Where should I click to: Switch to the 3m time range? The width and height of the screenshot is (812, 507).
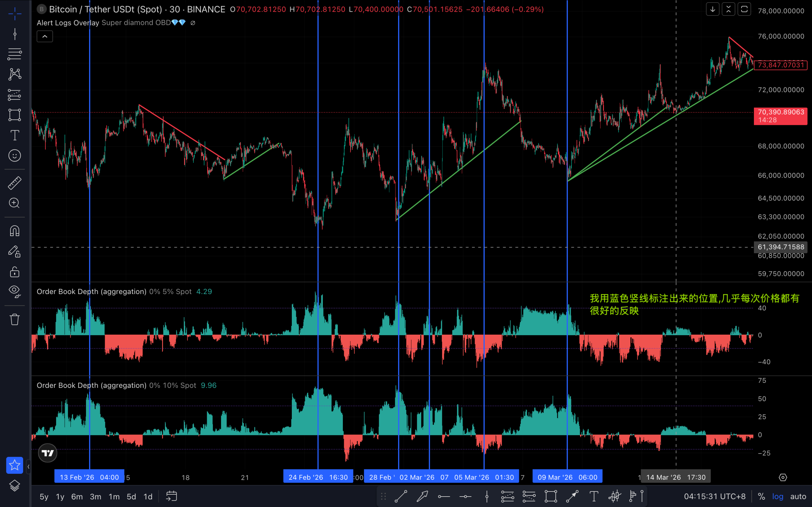tap(95, 497)
